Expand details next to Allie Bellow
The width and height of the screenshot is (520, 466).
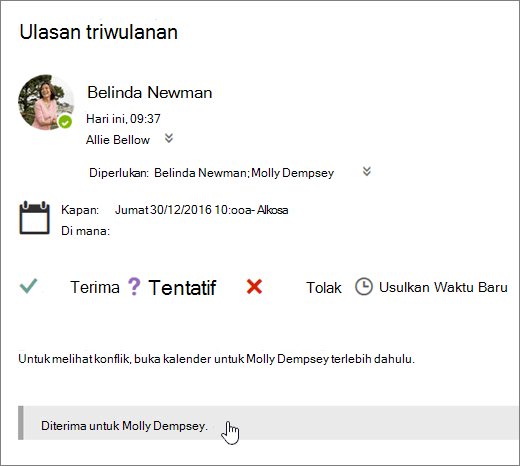169,138
